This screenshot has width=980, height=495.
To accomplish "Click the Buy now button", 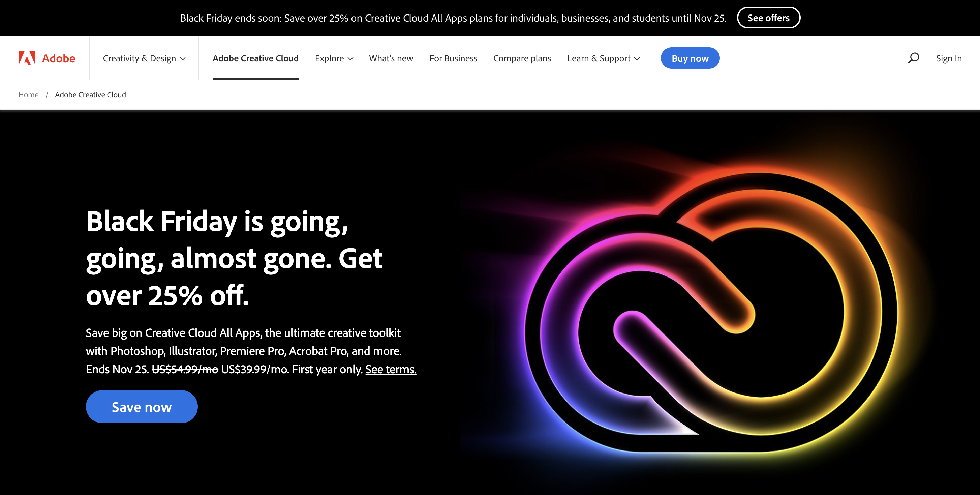I will click(690, 58).
